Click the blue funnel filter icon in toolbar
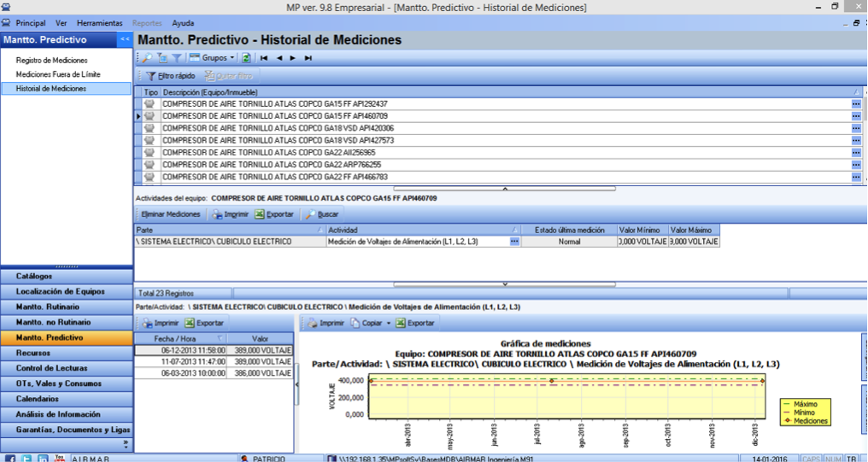 click(177, 57)
